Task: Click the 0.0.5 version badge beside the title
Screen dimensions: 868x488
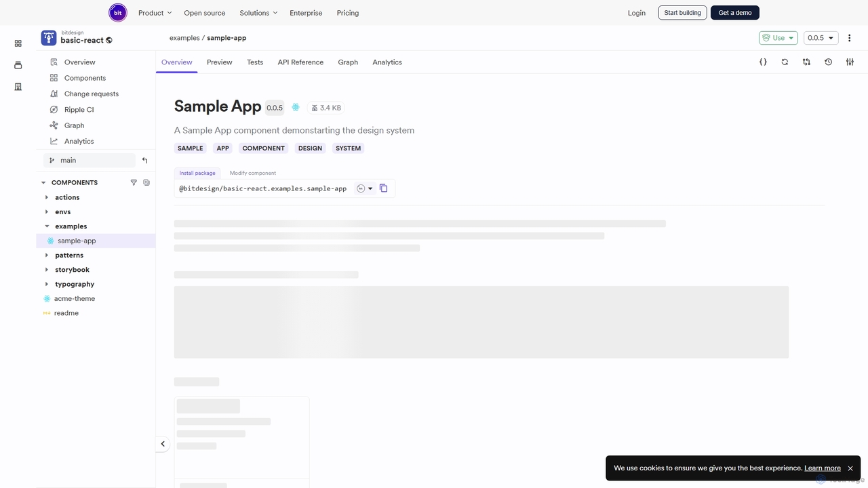Action: [x=275, y=108]
